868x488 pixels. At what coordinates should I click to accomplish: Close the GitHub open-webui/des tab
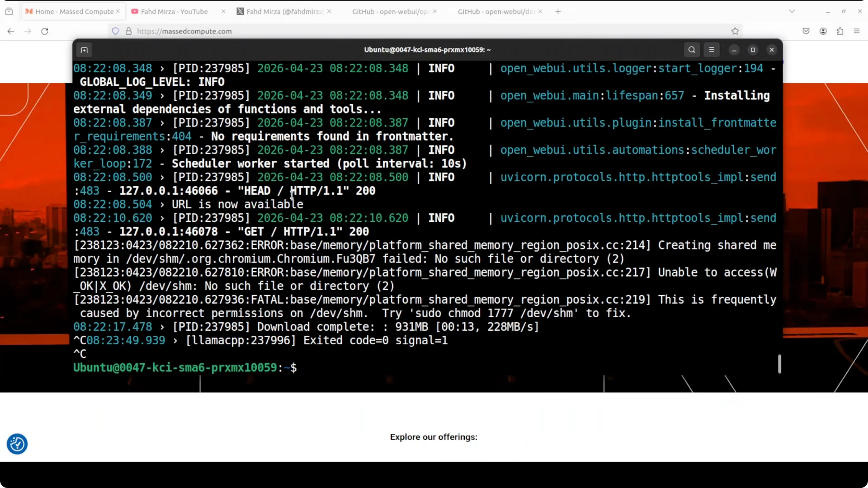(x=540, y=11)
